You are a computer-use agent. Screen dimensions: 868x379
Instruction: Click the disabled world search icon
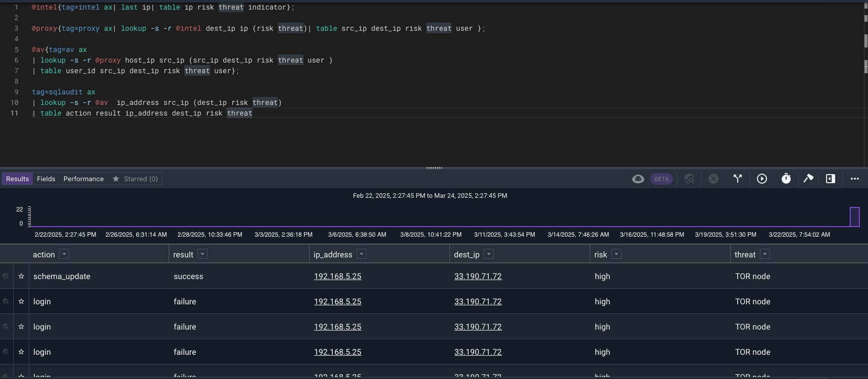[x=689, y=179]
